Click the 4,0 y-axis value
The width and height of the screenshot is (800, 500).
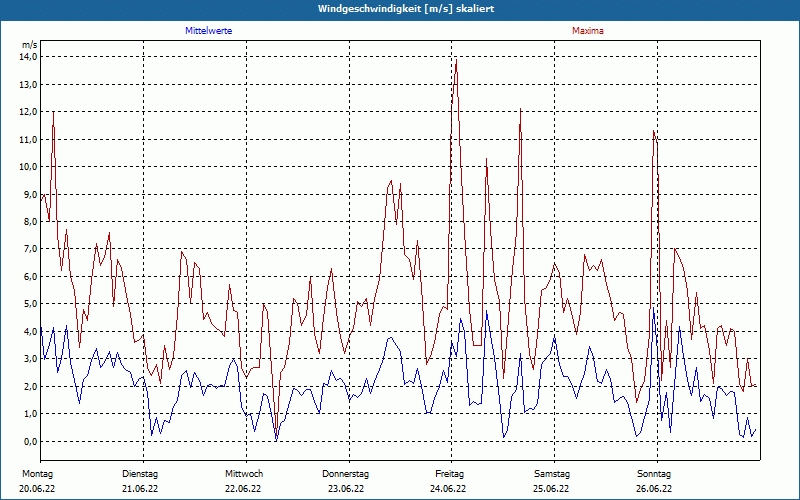(31, 332)
